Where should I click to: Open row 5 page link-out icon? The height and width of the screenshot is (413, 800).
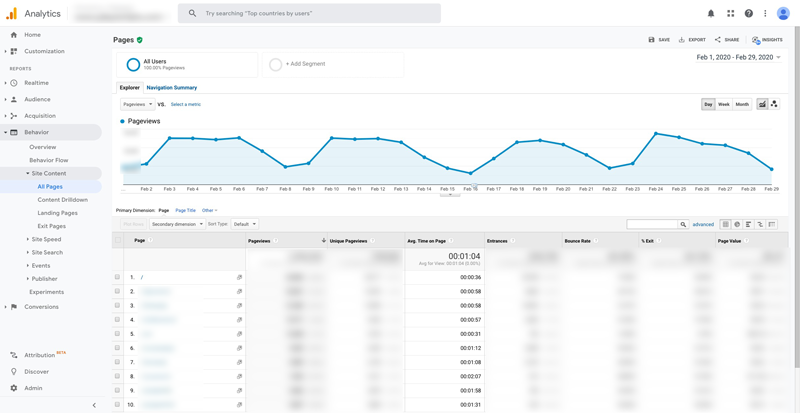239,334
